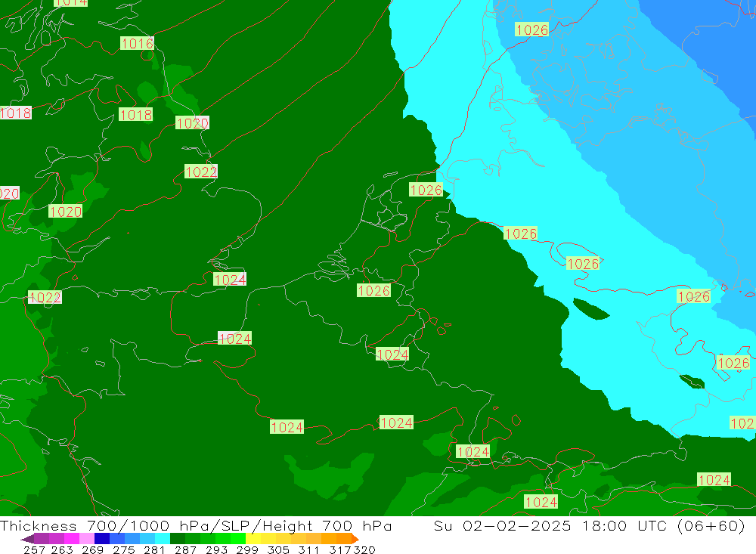Screen dimensions: 756x554
Task: Choose the bright yellow legend swatch
Action: pyautogui.click(x=253, y=539)
